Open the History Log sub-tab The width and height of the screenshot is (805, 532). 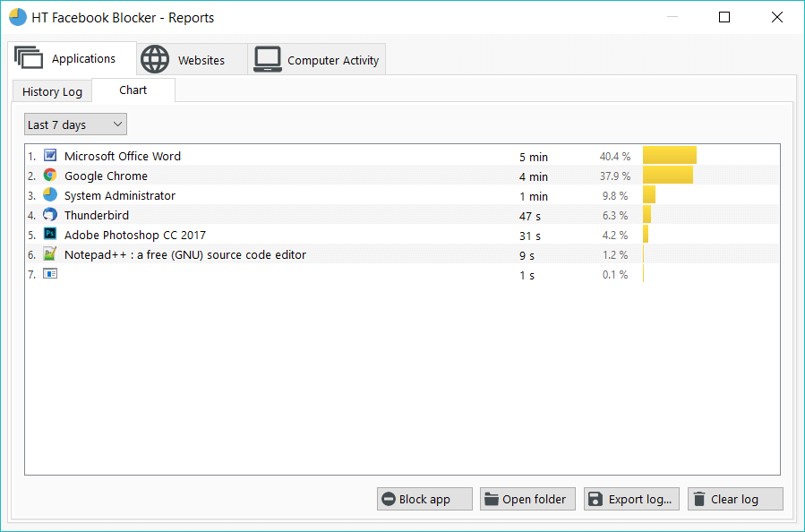[52, 91]
